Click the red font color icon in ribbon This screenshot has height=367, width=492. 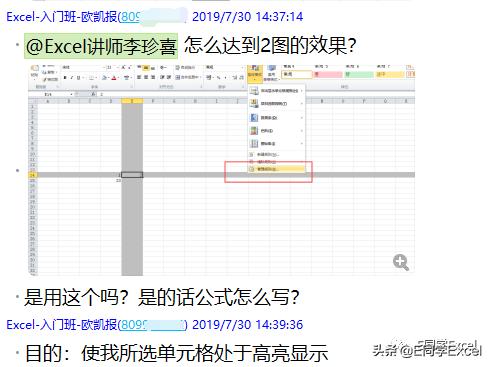click(114, 78)
